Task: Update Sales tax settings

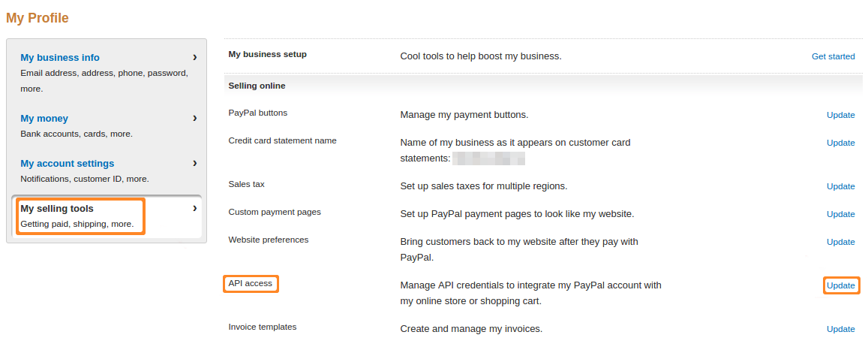Action: tap(841, 187)
